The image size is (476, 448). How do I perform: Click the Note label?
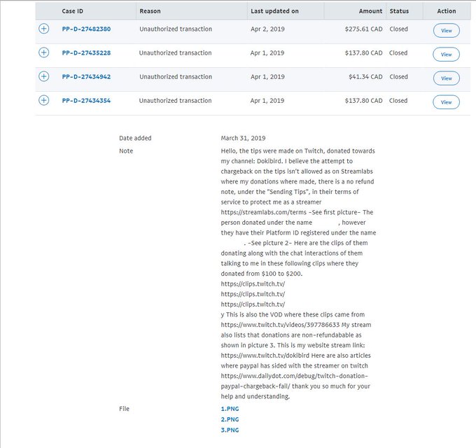[x=126, y=151]
